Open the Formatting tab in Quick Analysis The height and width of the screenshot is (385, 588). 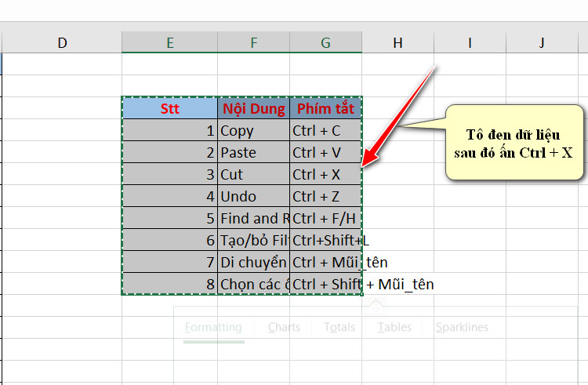pos(213,327)
